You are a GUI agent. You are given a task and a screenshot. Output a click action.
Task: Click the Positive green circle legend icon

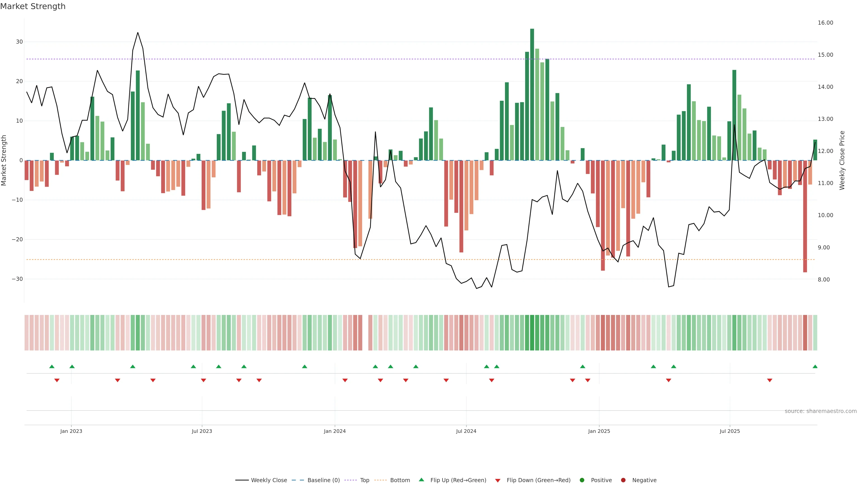(x=582, y=480)
